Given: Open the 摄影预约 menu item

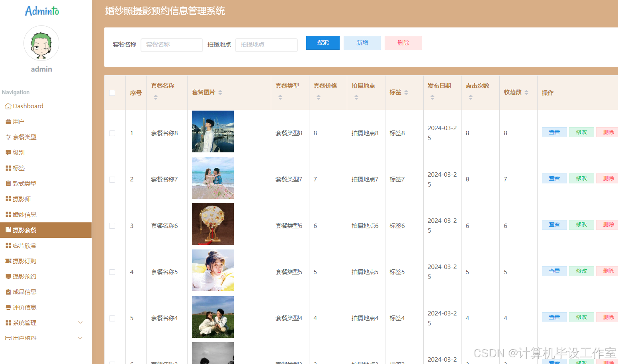Looking at the screenshot, I should click(46, 276).
